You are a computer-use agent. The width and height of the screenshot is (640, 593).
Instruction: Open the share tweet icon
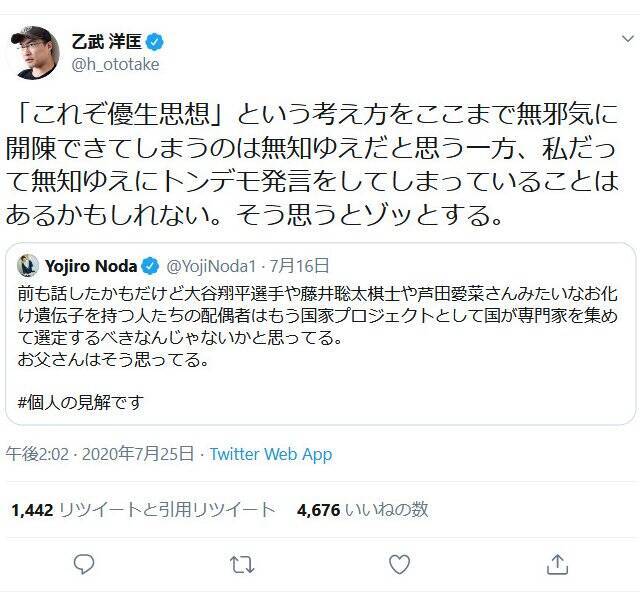click(x=557, y=564)
